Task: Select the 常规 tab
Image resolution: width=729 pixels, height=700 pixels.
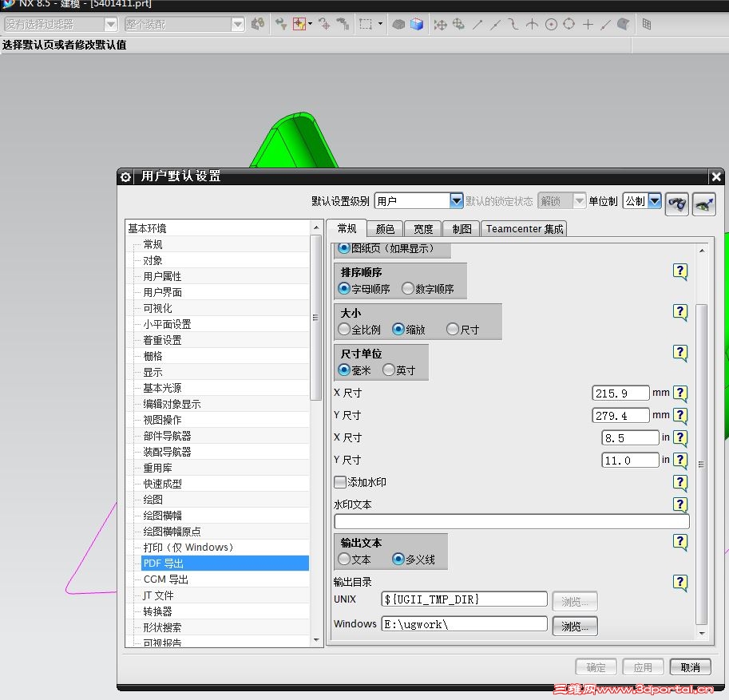Action: point(347,228)
